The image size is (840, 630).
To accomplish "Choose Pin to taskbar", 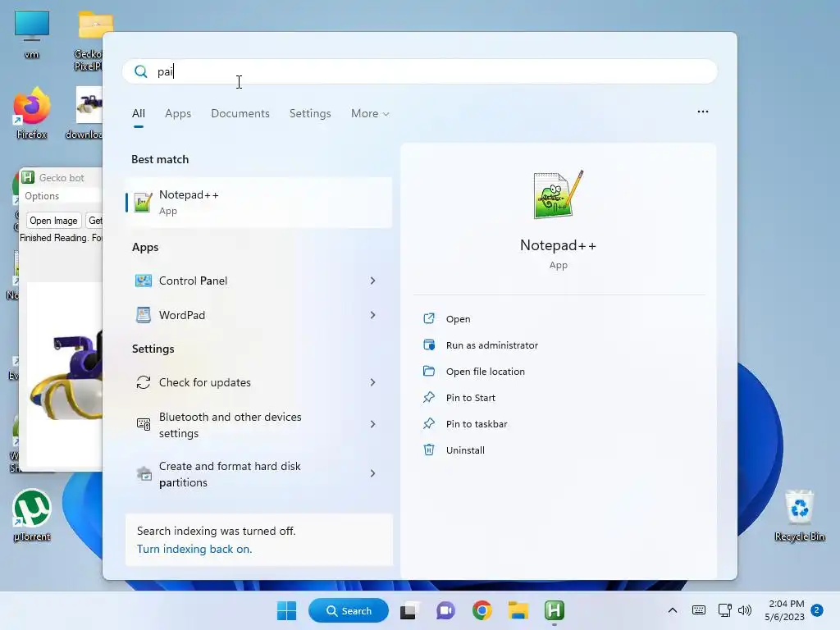I will click(477, 424).
